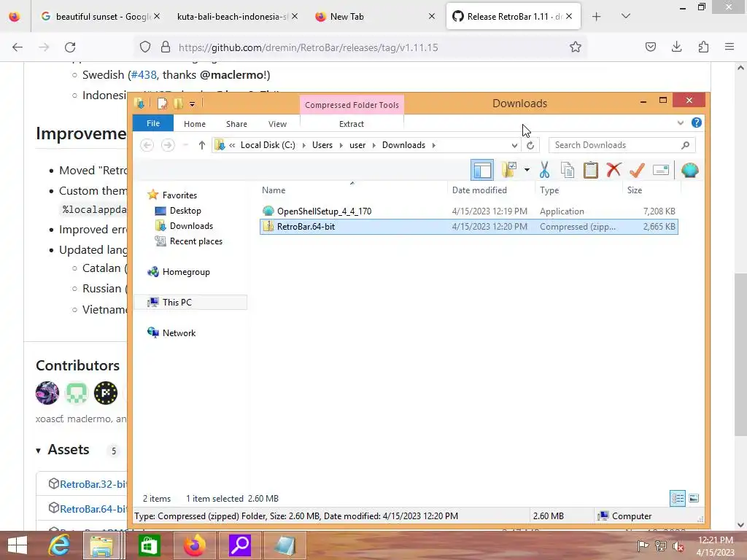The height and width of the screenshot is (560, 747).
Task: Open Firefox Downloads panel arrow icon
Action: [676, 47]
